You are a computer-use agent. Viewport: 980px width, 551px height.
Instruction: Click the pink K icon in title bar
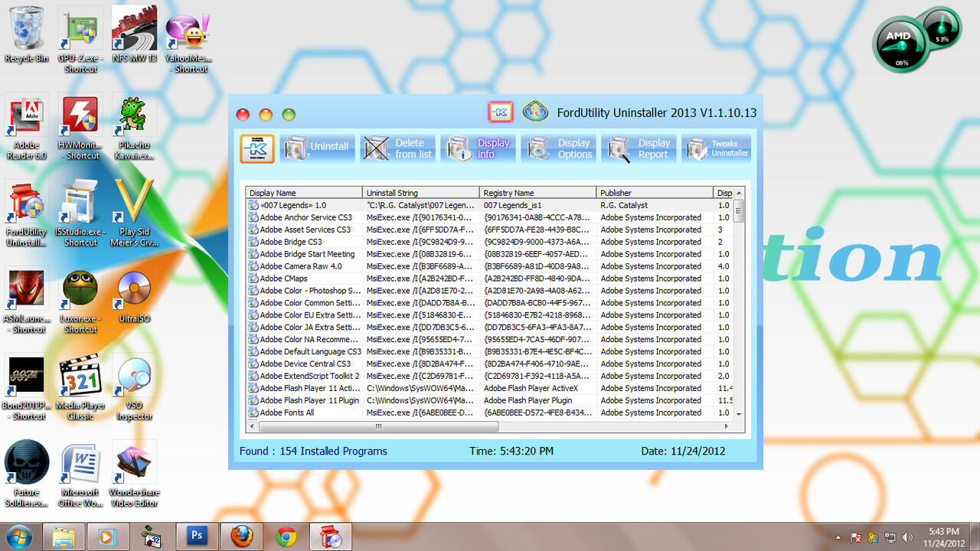click(x=501, y=112)
